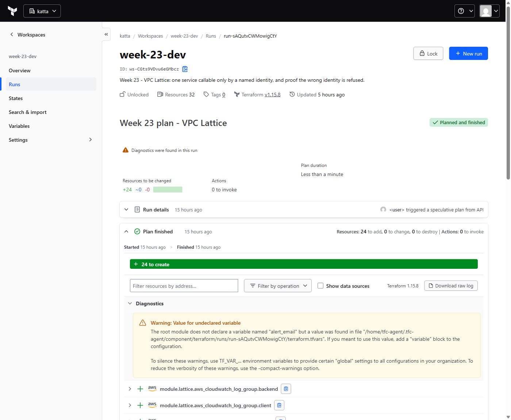This screenshot has height=420, width=511.
Task: Collapse the Plan finished section
Action: click(x=126, y=232)
